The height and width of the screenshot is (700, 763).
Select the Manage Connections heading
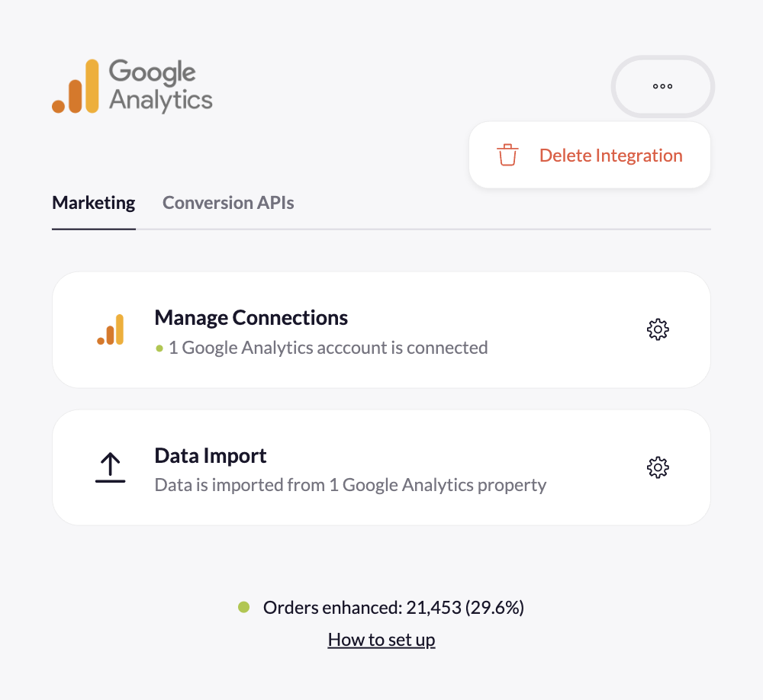coord(251,318)
